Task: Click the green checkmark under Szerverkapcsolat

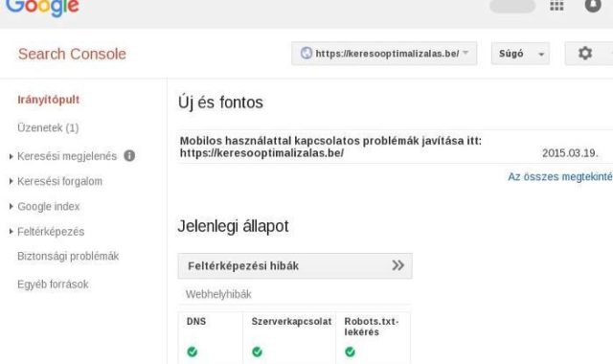Action: 257,352
